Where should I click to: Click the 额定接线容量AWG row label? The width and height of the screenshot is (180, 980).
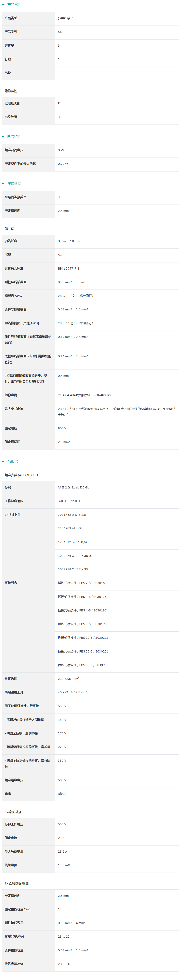coord(17,909)
